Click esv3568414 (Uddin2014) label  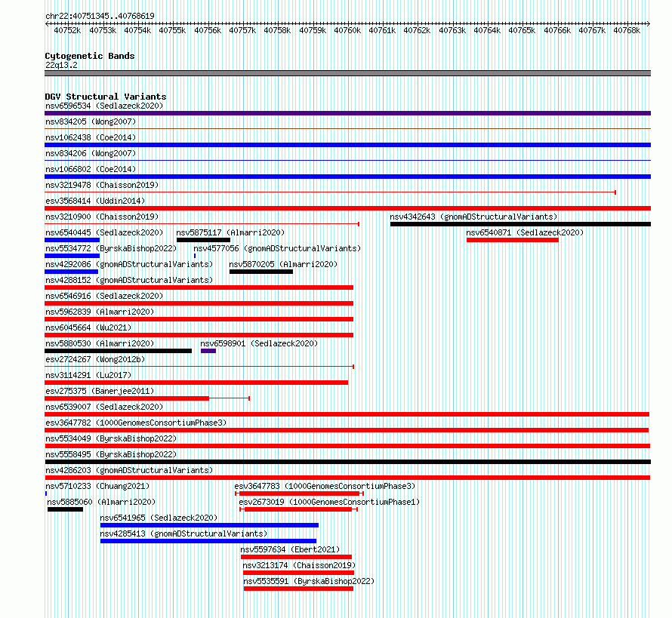[x=95, y=201]
